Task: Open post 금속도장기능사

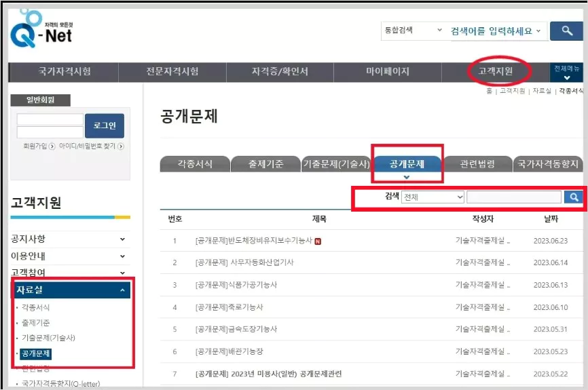Action: tap(236, 330)
